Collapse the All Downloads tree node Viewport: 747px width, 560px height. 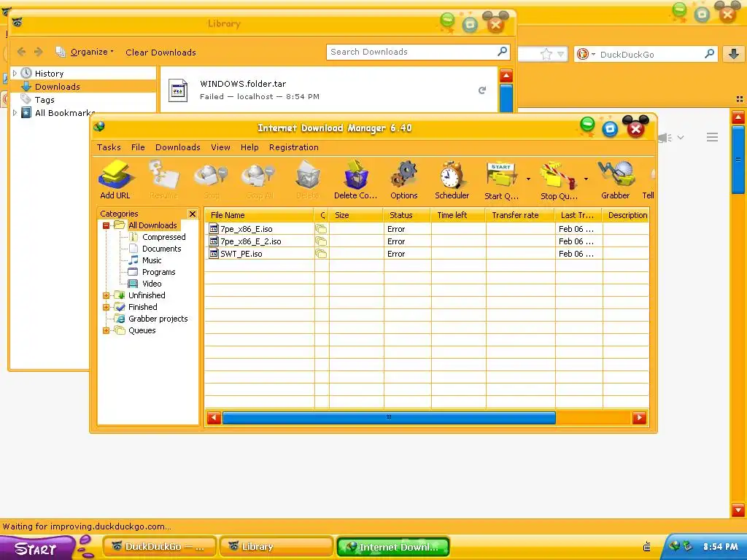(107, 225)
